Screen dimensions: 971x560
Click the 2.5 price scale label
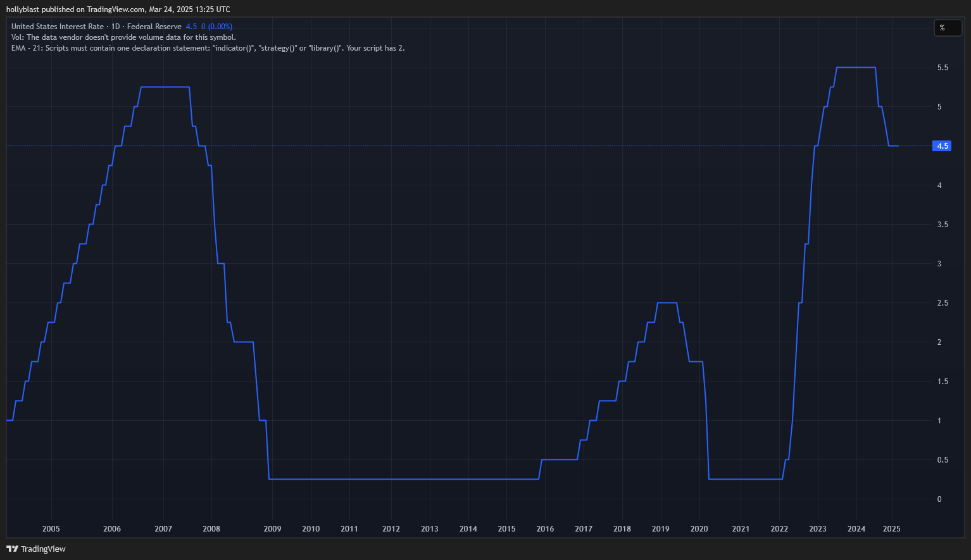pos(943,303)
